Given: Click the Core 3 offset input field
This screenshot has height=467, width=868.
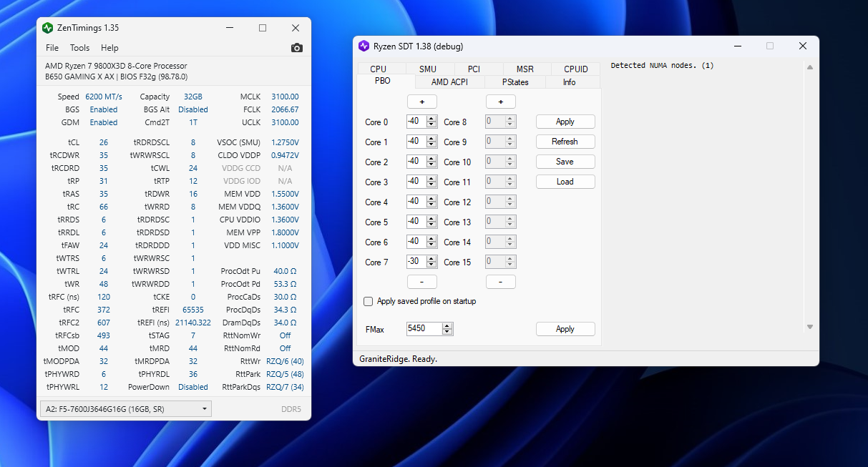Looking at the screenshot, I should point(416,182).
